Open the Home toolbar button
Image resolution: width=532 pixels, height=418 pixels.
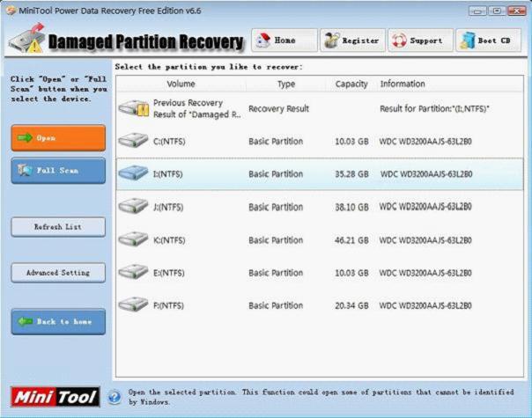[x=284, y=40]
